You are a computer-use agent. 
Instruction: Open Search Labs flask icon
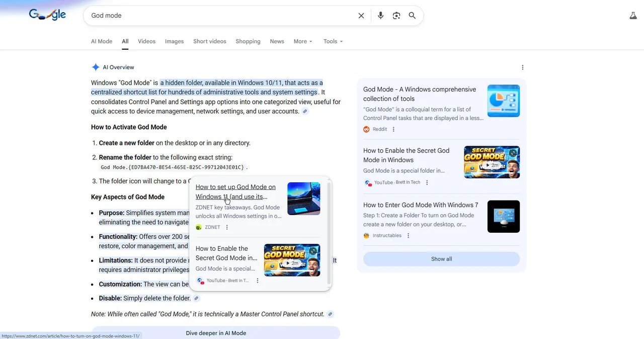tap(633, 16)
